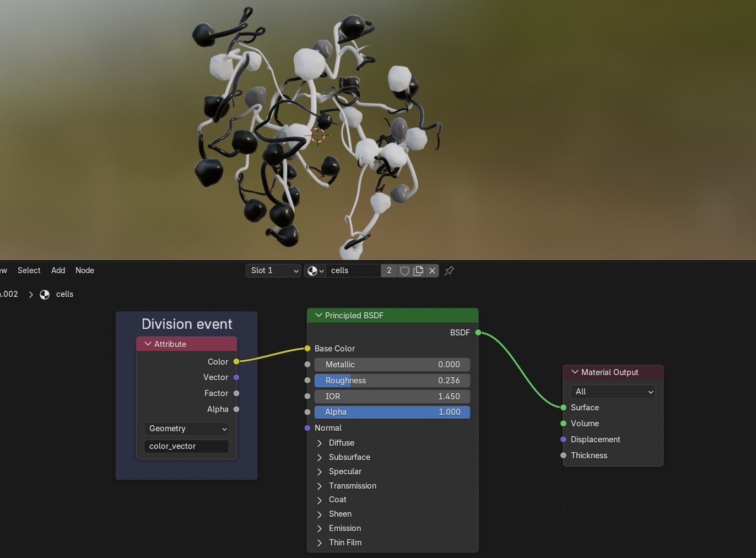
Task: Open the material browse sphere icon
Action: (x=315, y=270)
